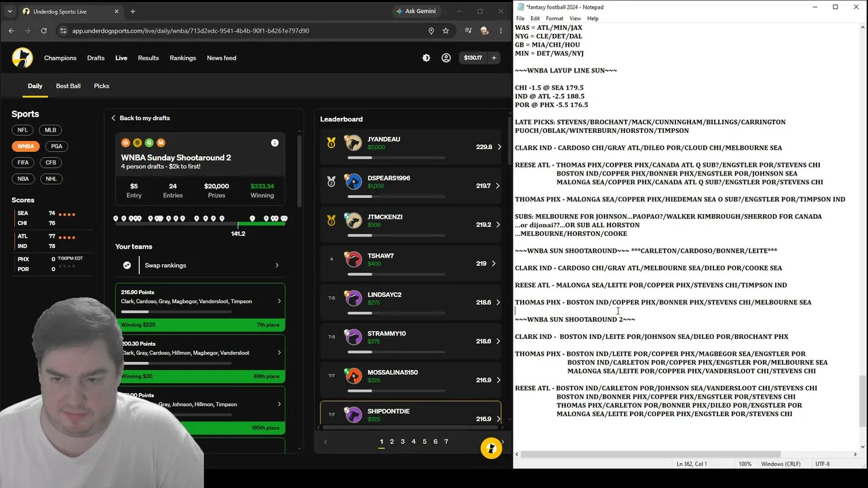The image size is (868, 488).
Task: Click the Ask Gemini button
Action: pyautogui.click(x=415, y=11)
